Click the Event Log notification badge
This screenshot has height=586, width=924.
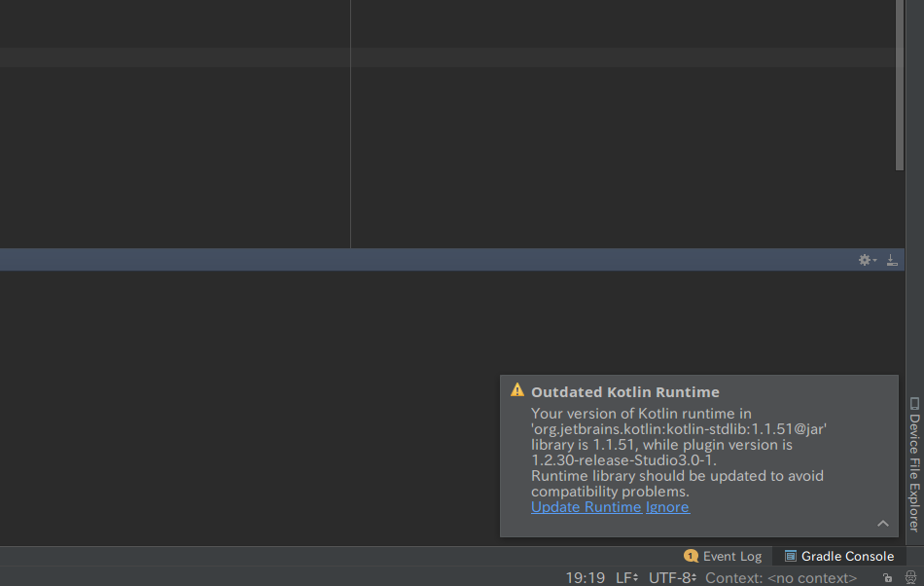[691, 556]
